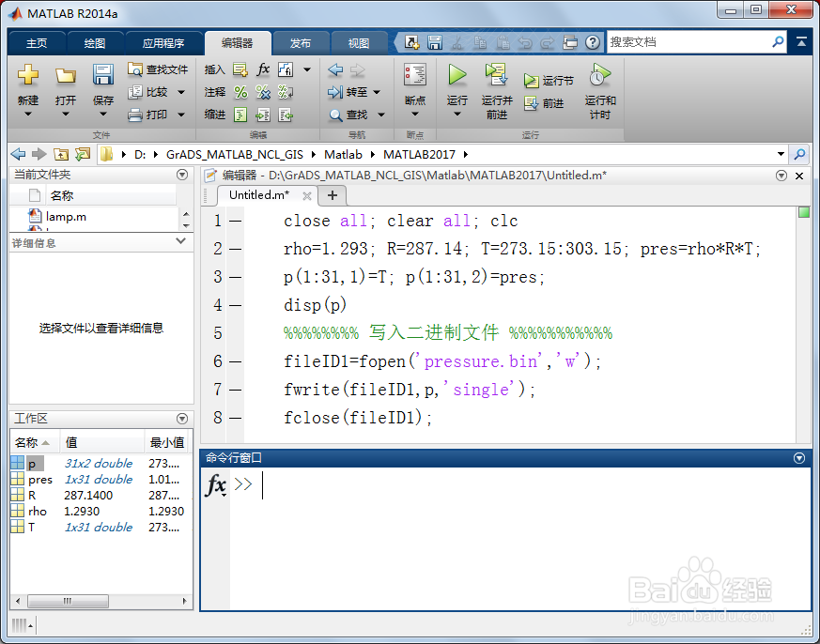Select variable T in workspace
The image size is (820, 644).
point(31,527)
